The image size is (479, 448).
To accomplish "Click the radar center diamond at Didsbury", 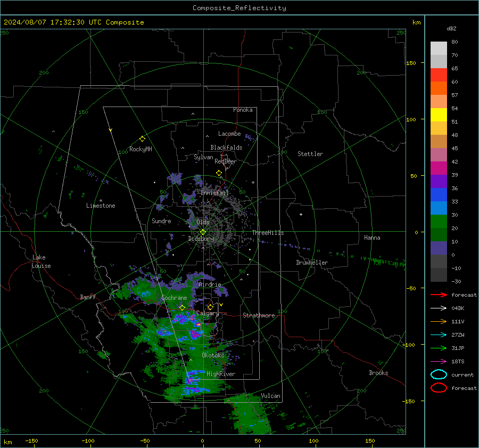I will coord(203,232).
